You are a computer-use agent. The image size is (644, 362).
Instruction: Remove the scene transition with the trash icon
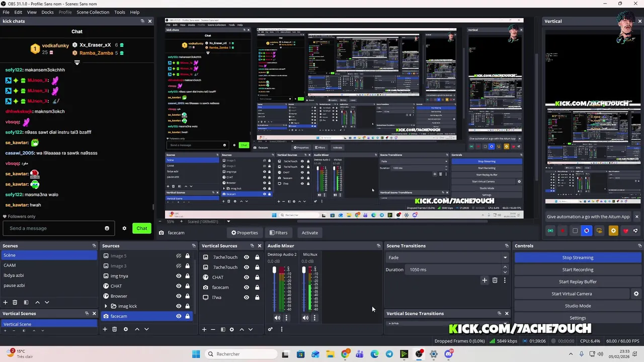(495, 281)
